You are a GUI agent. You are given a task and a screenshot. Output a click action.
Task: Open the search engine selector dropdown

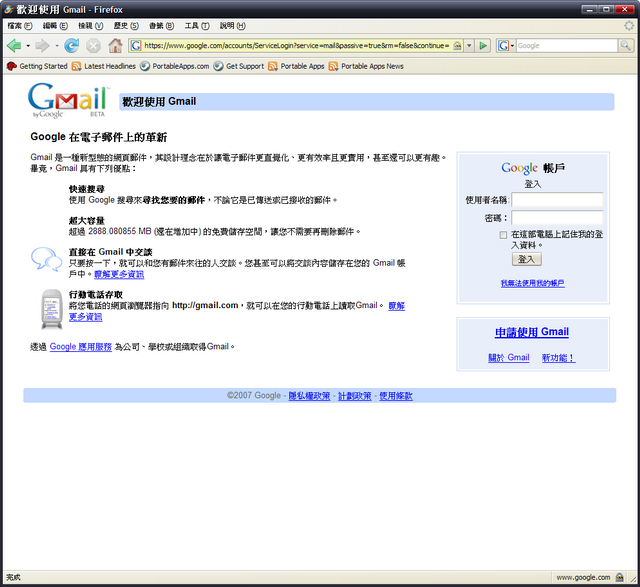[x=513, y=45]
